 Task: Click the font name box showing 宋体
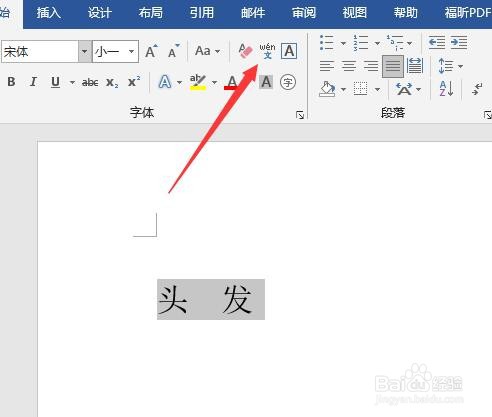click(40, 52)
